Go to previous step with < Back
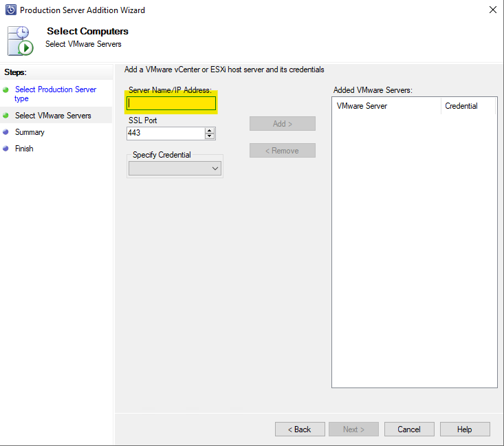This screenshot has width=504, height=446. pyautogui.click(x=300, y=429)
